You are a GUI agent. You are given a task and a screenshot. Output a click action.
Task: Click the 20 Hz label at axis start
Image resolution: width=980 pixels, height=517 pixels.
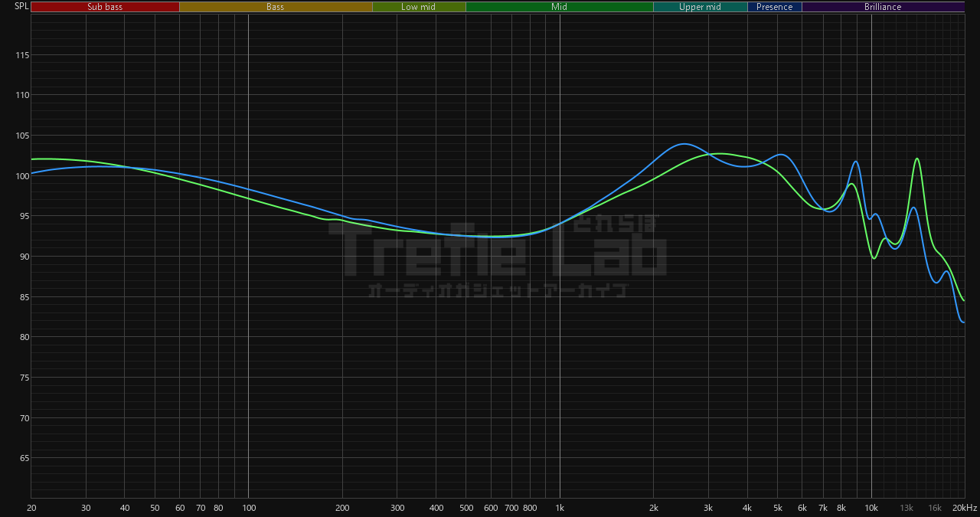(31, 509)
